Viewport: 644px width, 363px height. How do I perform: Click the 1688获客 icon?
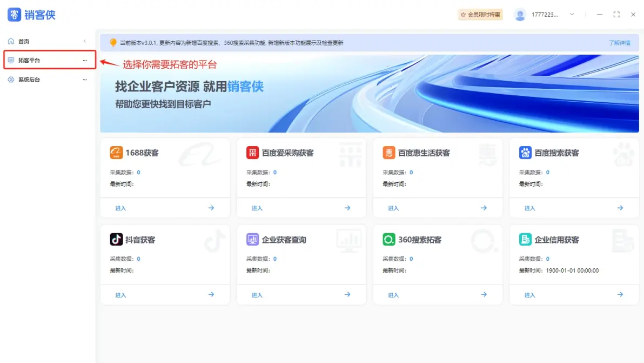click(x=116, y=153)
